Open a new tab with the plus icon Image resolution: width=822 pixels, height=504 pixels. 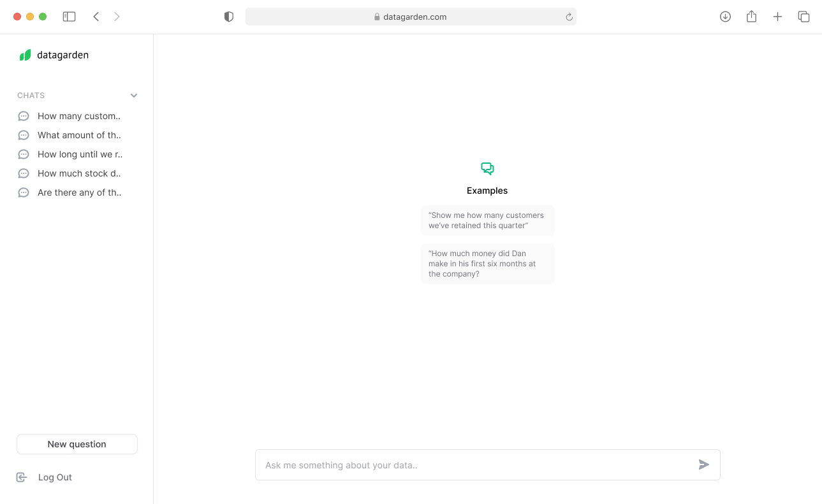pyautogui.click(x=777, y=17)
